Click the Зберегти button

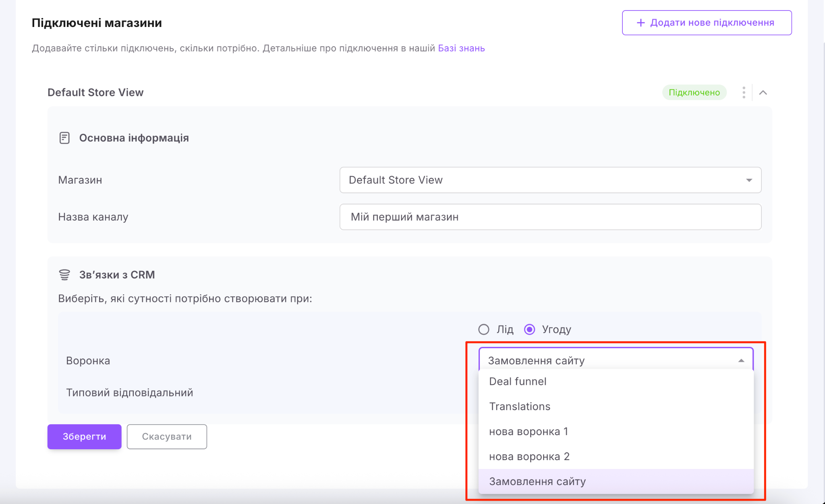[84, 437]
